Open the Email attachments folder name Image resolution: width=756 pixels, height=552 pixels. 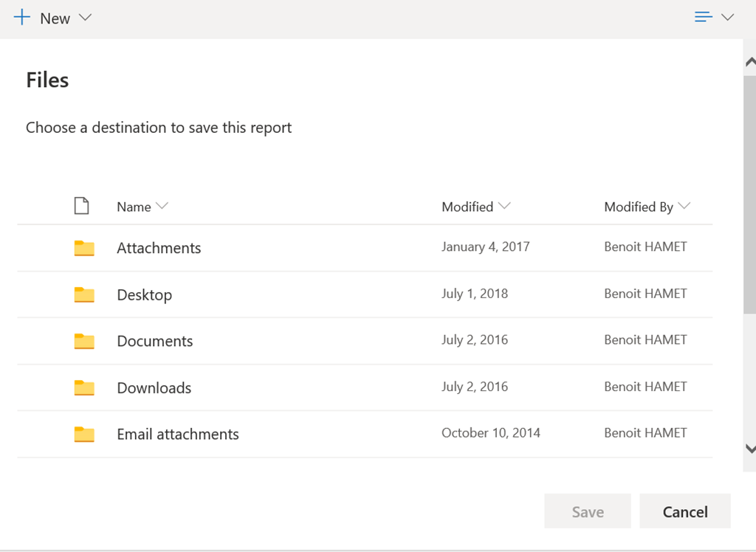[x=178, y=434]
